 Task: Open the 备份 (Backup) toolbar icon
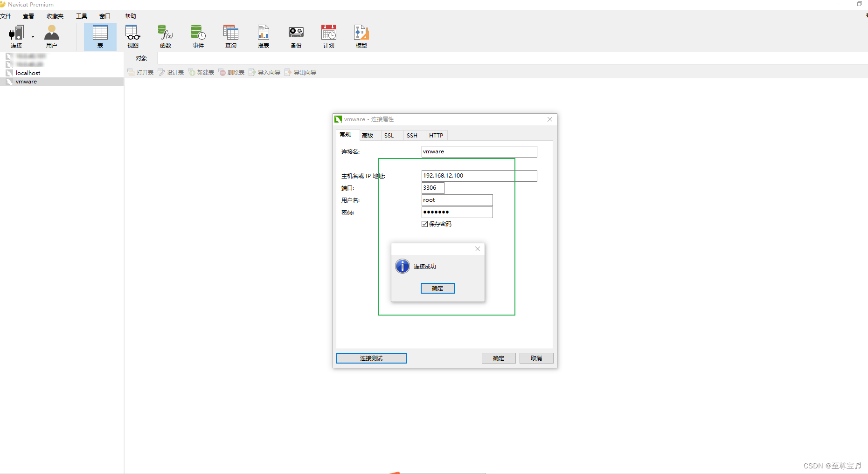coord(296,36)
